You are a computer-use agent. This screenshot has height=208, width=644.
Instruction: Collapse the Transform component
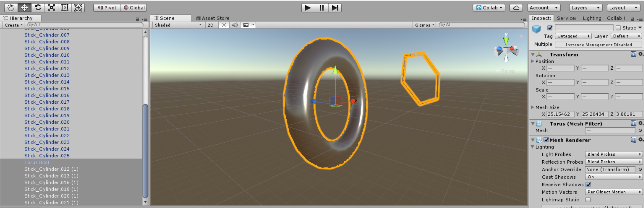[x=533, y=54]
